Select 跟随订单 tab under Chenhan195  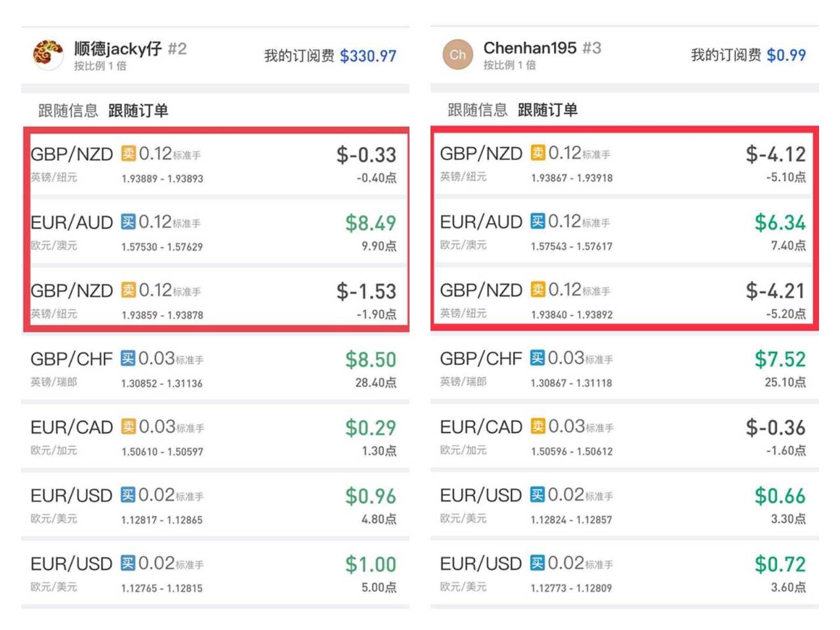click(547, 110)
